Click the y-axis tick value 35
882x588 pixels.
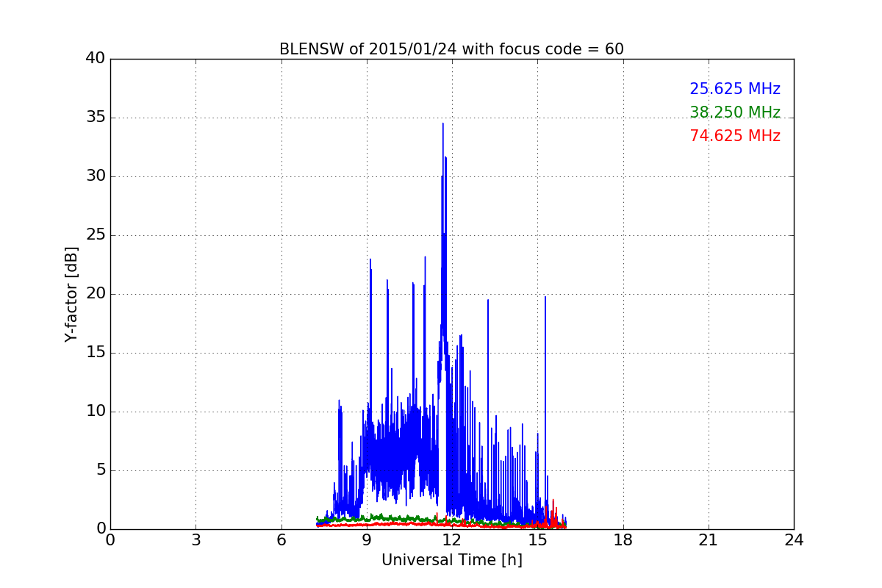pyautogui.click(x=96, y=118)
